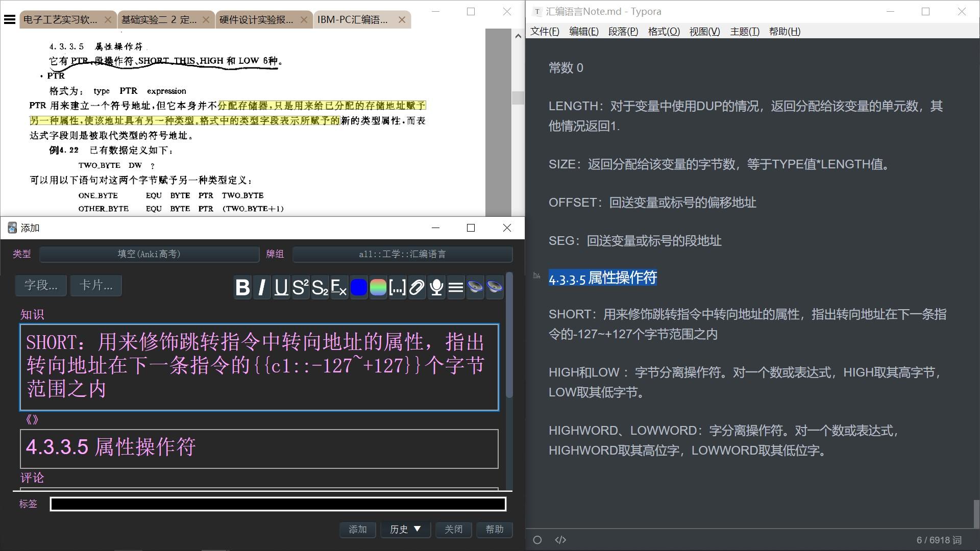Screen dimensions: 980x551
Task: Toggle underline formatting button
Action: click(x=281, y=287)
